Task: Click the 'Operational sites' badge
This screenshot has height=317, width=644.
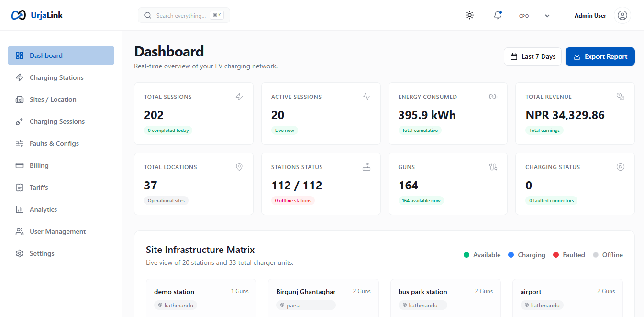Action: coord(166,201)
